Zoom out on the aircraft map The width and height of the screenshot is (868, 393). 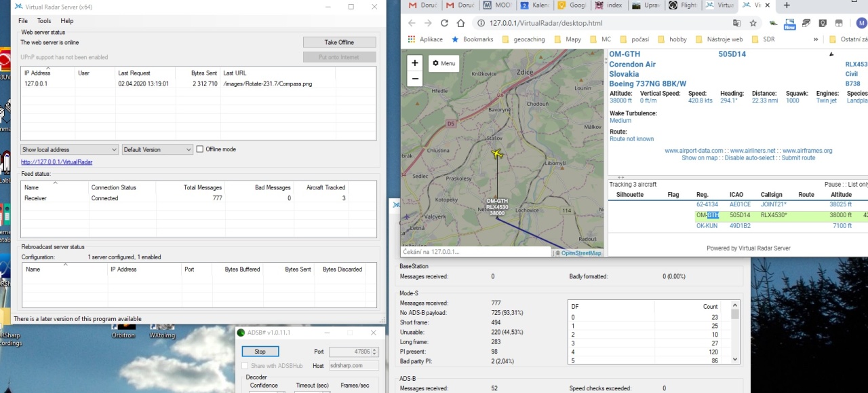click(415, 79)
